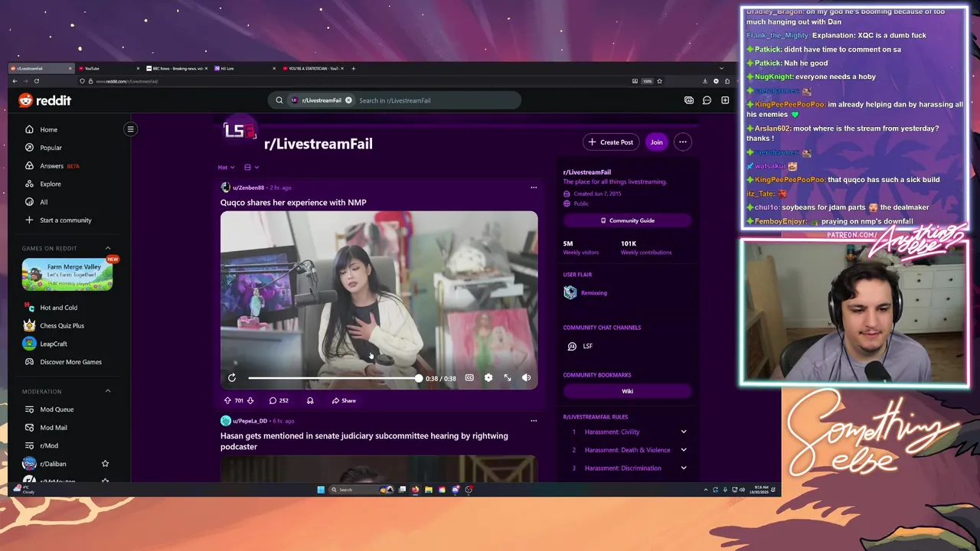Downvote the Quqco post
This screenshot has height=551, width=980.
[x=250, y=400]
